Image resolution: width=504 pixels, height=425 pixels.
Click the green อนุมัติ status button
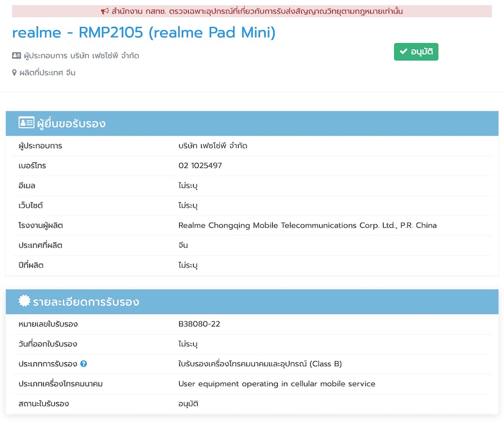pos(416,52)
